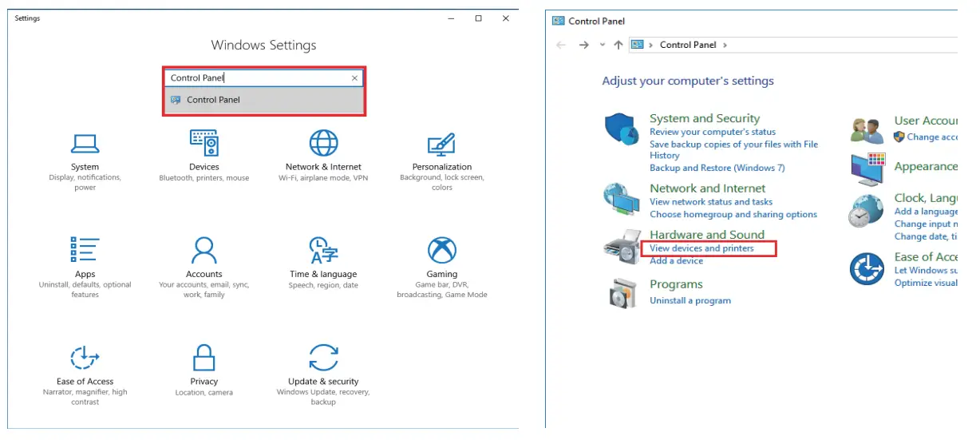Open the Privacy padlock icon in Settings
The height and width of the screenshot is (440, 980).
point(204,357)
